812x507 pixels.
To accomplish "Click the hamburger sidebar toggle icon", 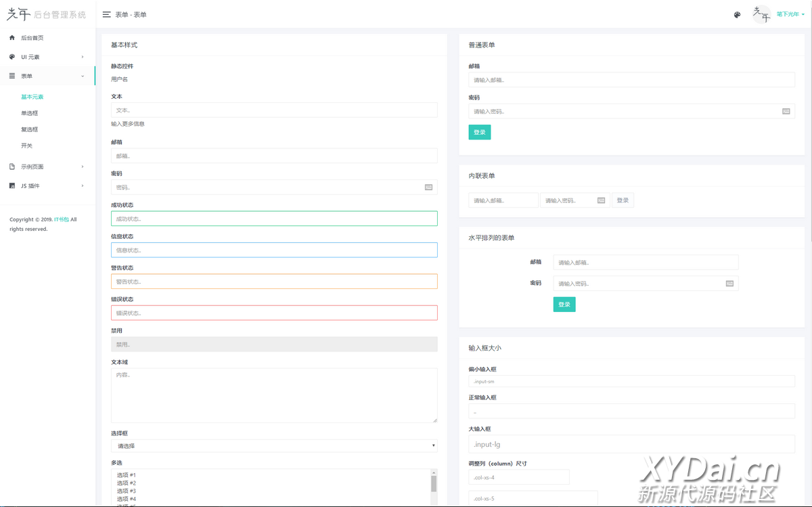I will click(107, 14).
